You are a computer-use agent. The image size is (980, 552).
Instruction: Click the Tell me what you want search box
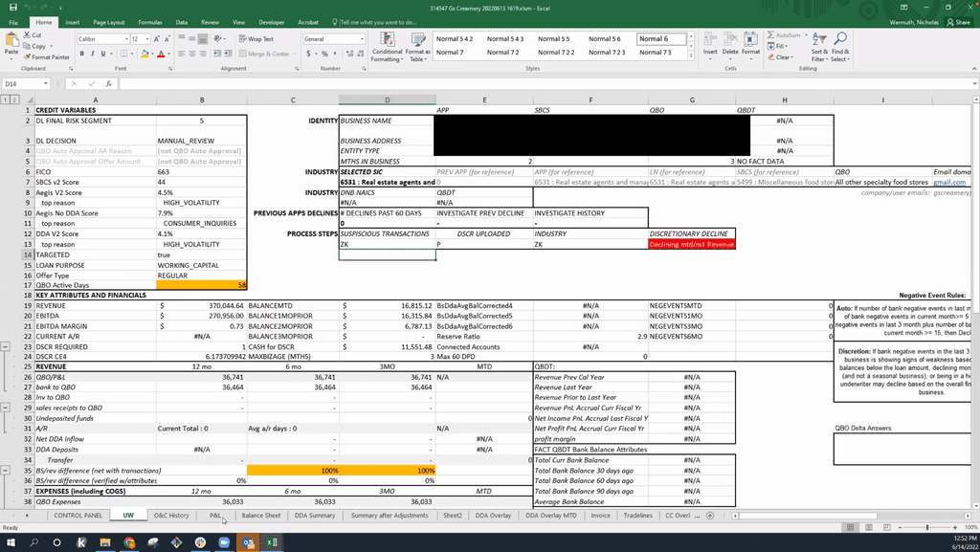[374, 22]
